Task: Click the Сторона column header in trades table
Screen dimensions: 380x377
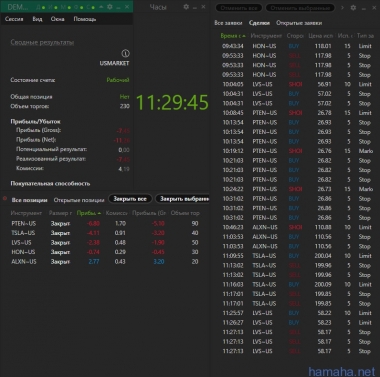Action: (x=295, y=36)
